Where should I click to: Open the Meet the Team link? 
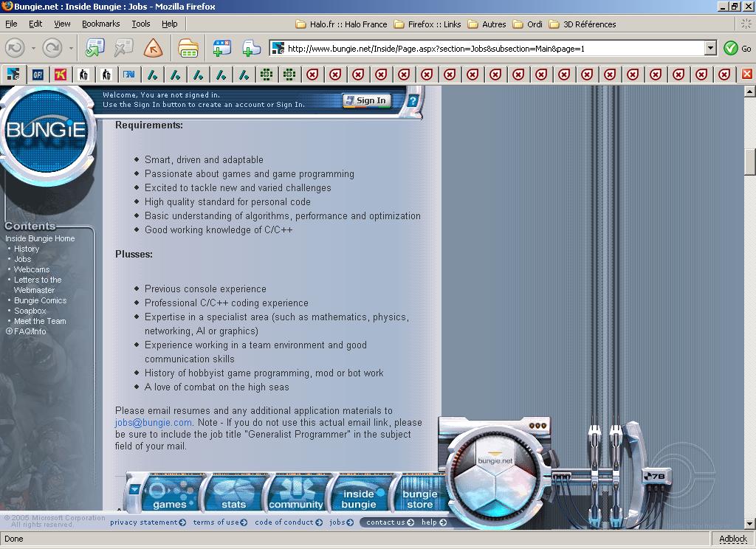[x=40, y=321]
